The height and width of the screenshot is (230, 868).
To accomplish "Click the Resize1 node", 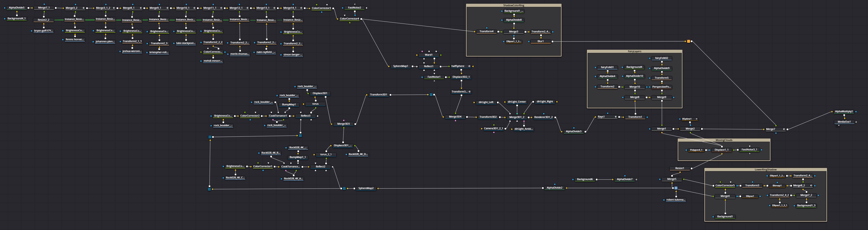I will [680, 168].
